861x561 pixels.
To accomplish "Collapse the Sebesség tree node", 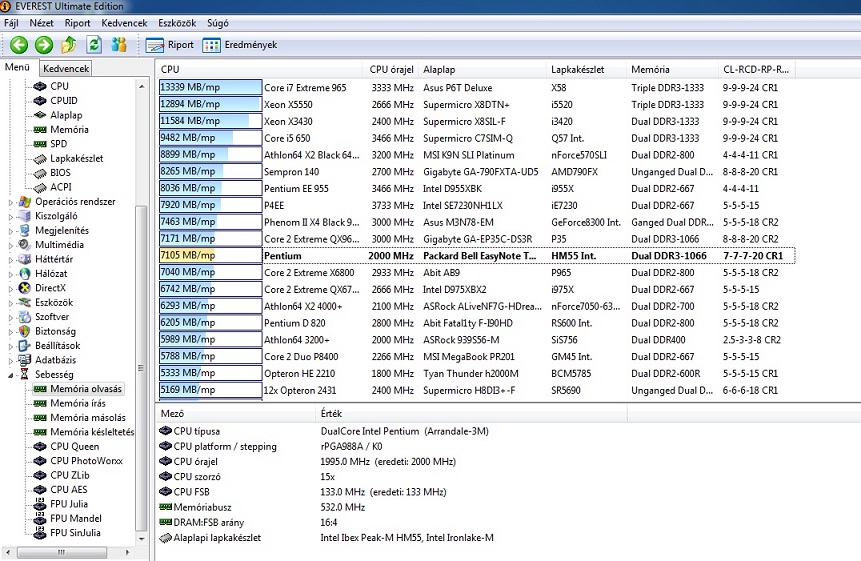I will (x=10, y=375).
